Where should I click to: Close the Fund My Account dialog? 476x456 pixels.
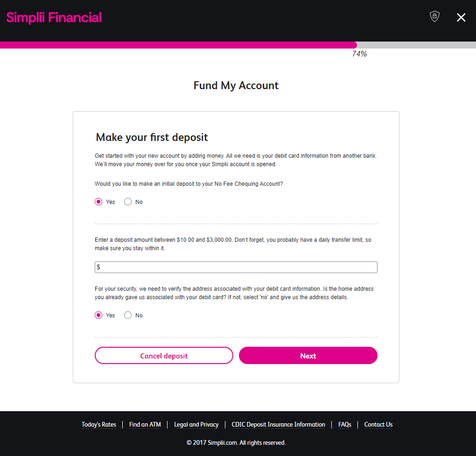(x=461, y=18)
